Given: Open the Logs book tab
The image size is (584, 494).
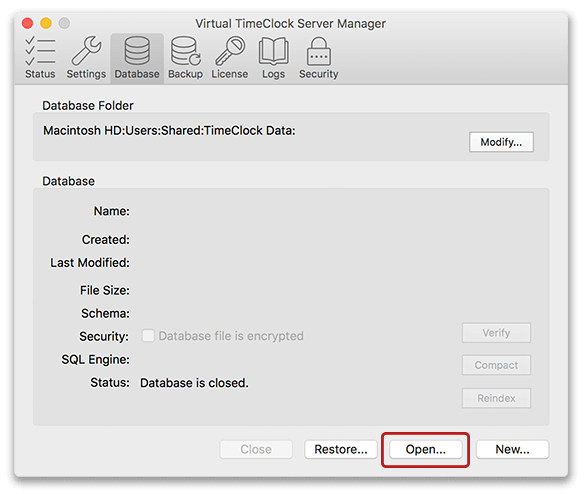Looking at the screenshot, I should (x=273, y=58).
